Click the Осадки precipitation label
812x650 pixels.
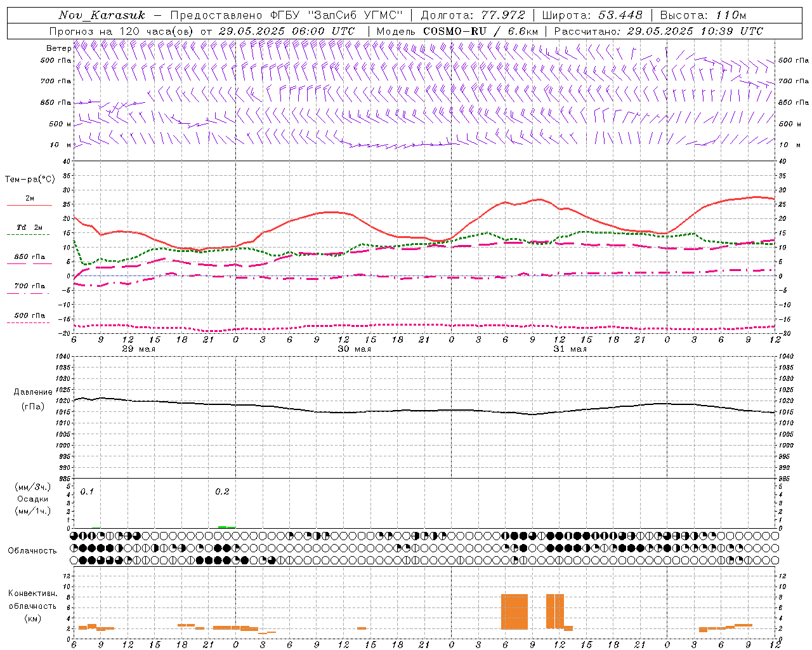(x=33, y=499)
